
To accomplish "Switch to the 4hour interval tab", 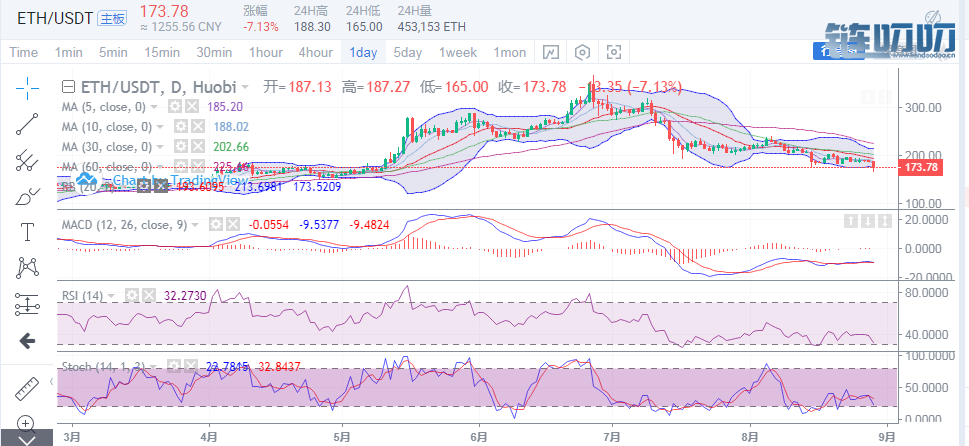I will point(316,53).
